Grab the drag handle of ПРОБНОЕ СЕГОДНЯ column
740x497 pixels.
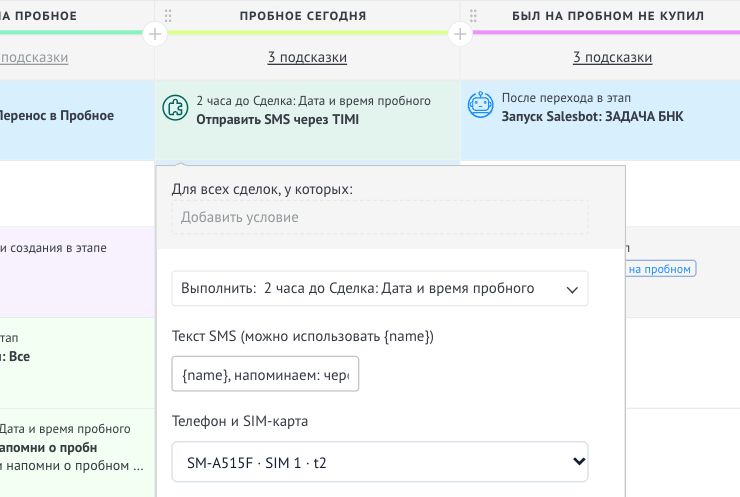tap(168, 16)
